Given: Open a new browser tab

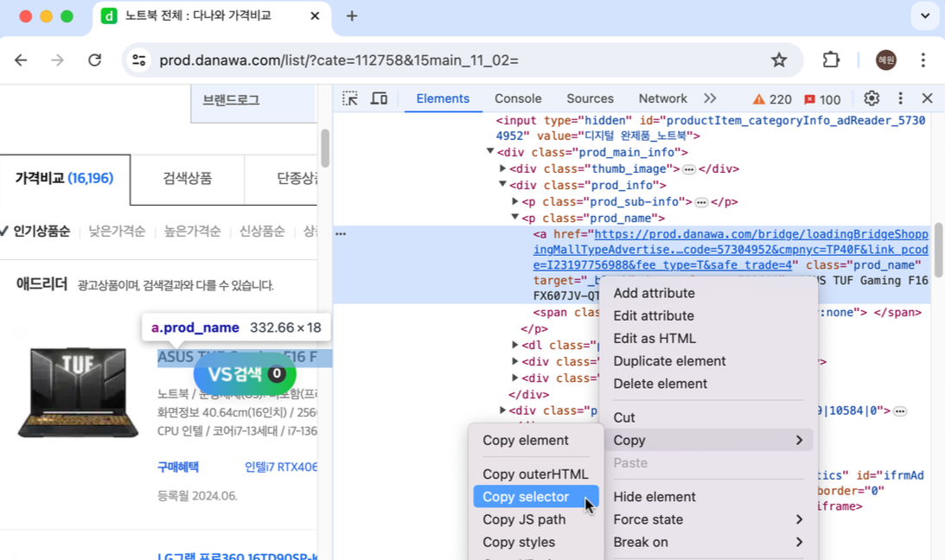Looking at the screenshot, I should point(352,16).
